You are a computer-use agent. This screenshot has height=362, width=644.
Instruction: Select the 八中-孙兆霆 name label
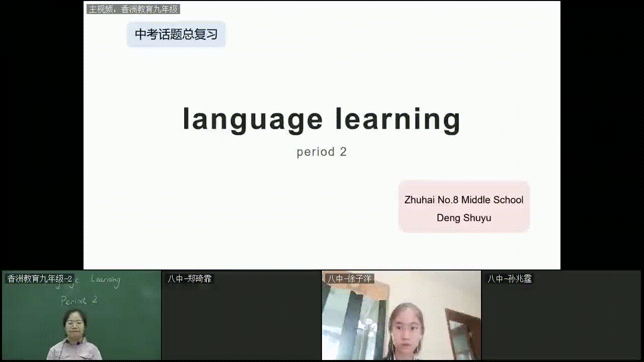(509, 279)
